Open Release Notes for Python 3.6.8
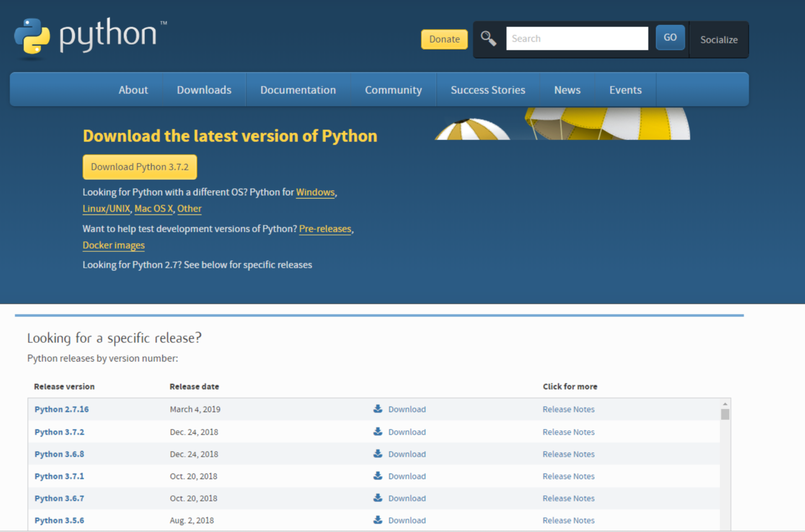Image resolution: width=805 pixels, height=532 pixels. tap(568, 454)
